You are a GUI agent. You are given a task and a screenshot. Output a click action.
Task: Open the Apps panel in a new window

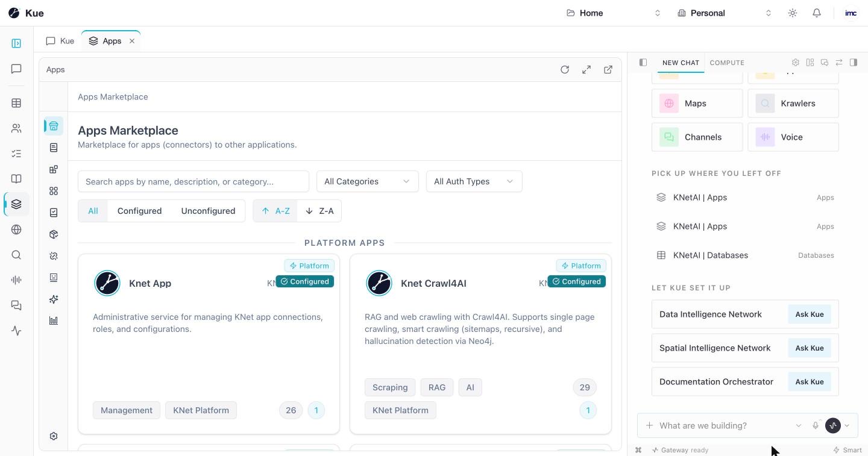click(x=608, y=69)
